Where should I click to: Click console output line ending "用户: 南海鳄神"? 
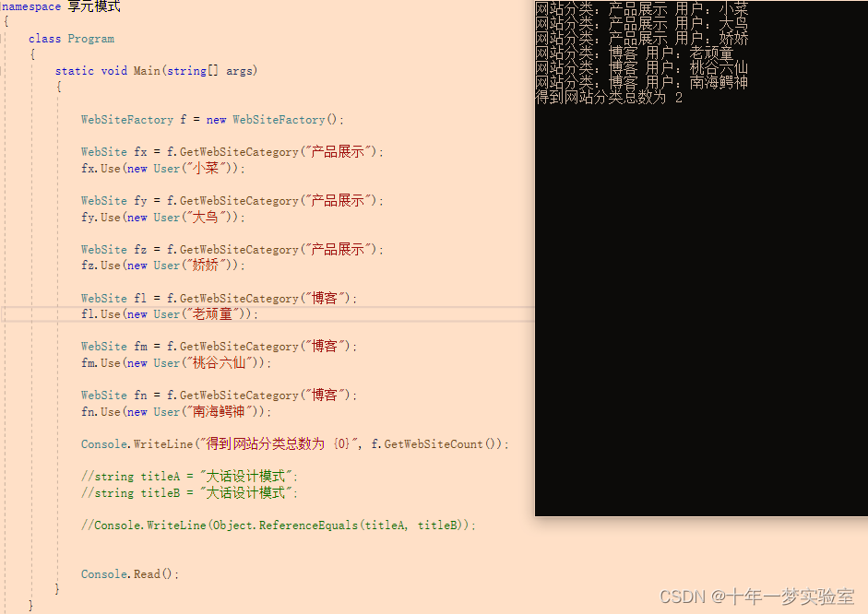(642, 82)
